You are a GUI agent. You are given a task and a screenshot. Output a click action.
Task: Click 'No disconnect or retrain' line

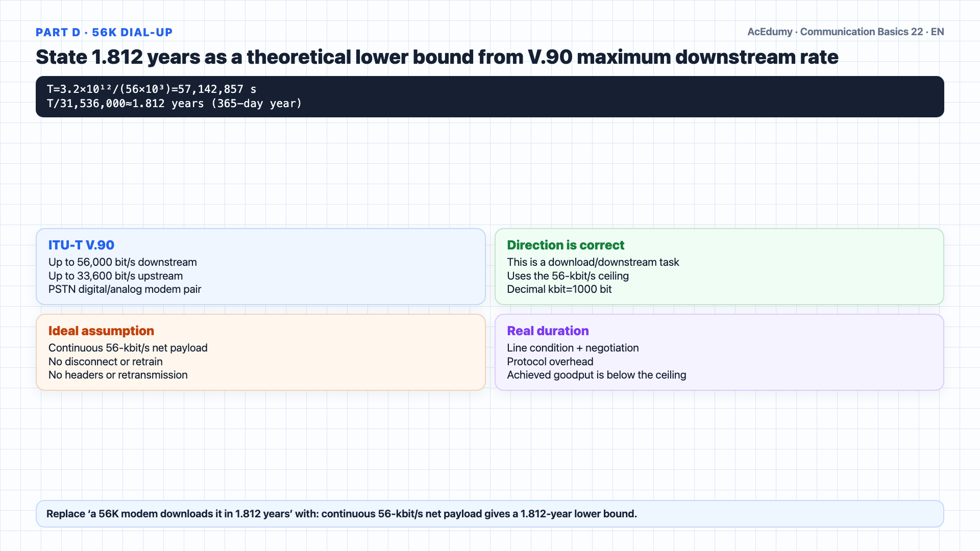click(105, 362)
